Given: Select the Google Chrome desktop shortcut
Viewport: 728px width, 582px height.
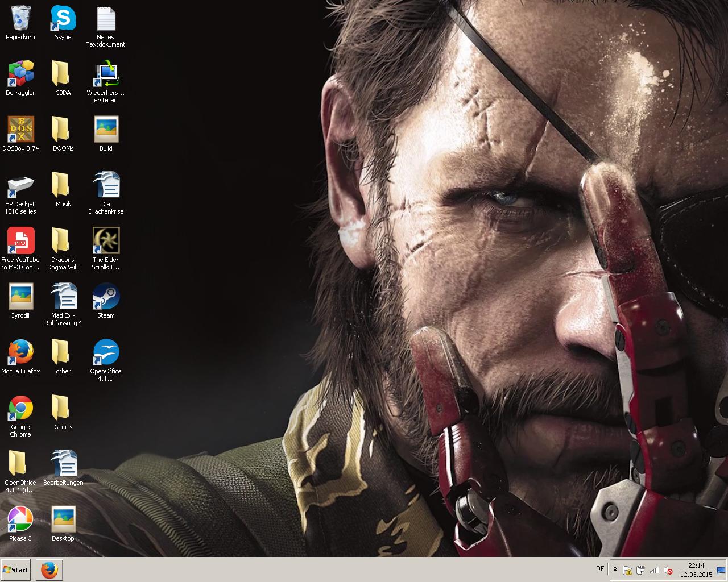Looking at the screenshot, I should (20, 408).
